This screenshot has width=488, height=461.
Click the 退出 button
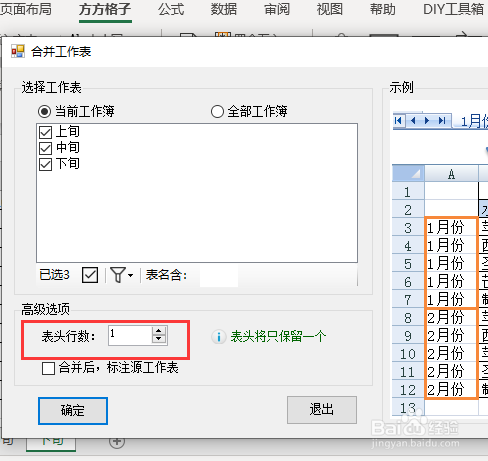pos(322,410)
